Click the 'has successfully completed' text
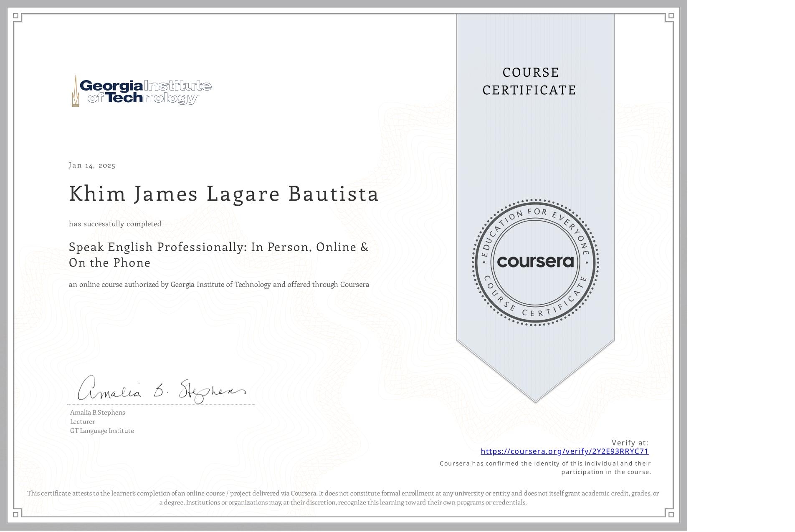795x532 pixels. pyautogui.click(x=115, y=224)
